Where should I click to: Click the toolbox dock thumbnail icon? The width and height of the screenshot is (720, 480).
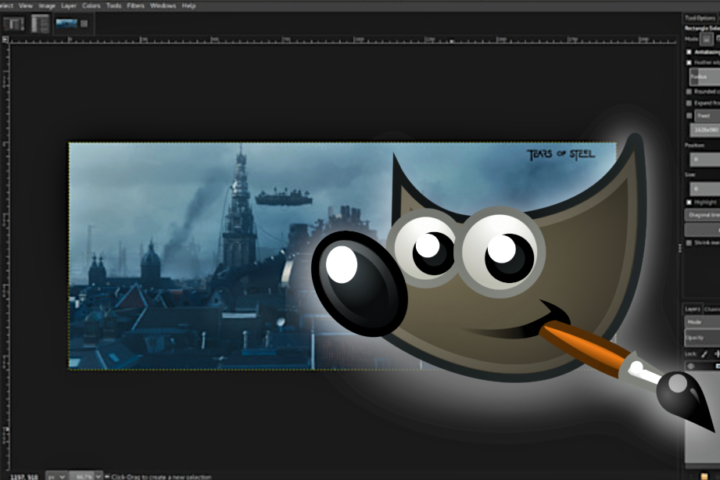coord(13,24)
